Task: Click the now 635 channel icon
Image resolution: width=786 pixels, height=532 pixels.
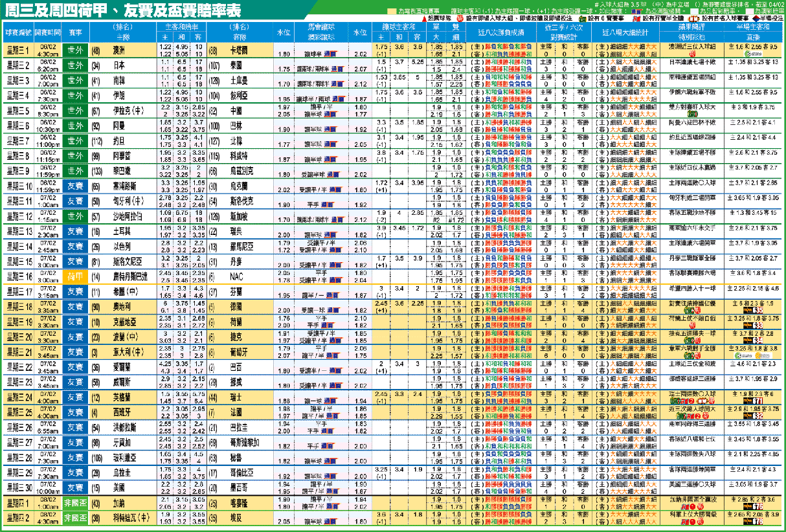Action: (753, 310)
